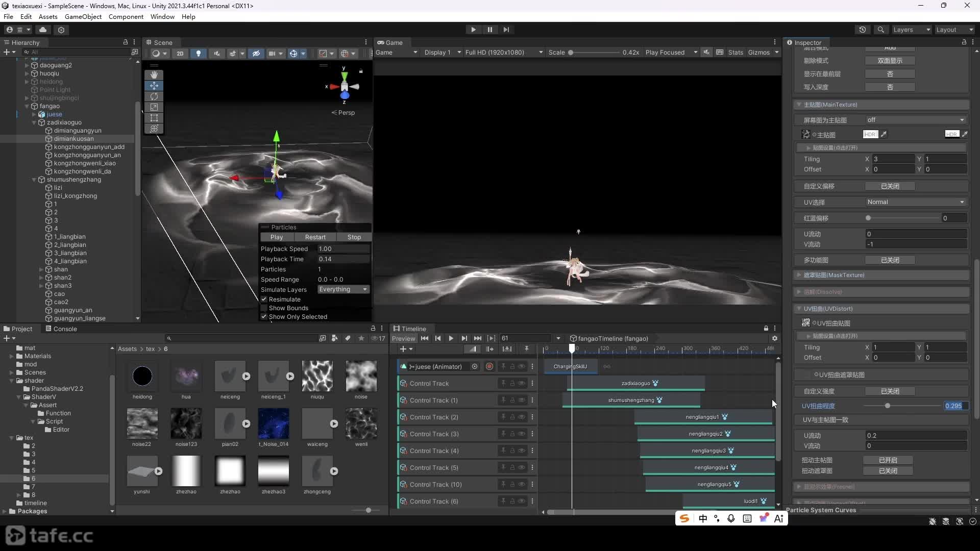Toggle Show Only Selected checkbox
980x551 pixels.
click(x=264, y=317)
